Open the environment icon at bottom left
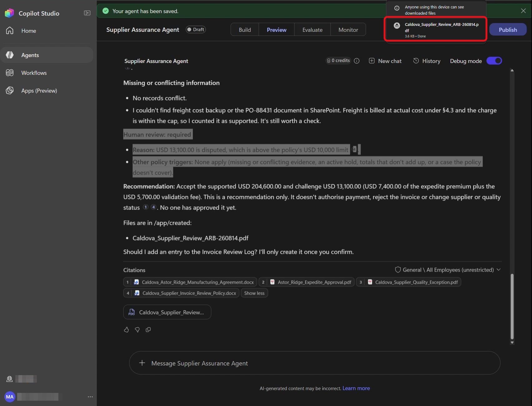 point(9,379)
